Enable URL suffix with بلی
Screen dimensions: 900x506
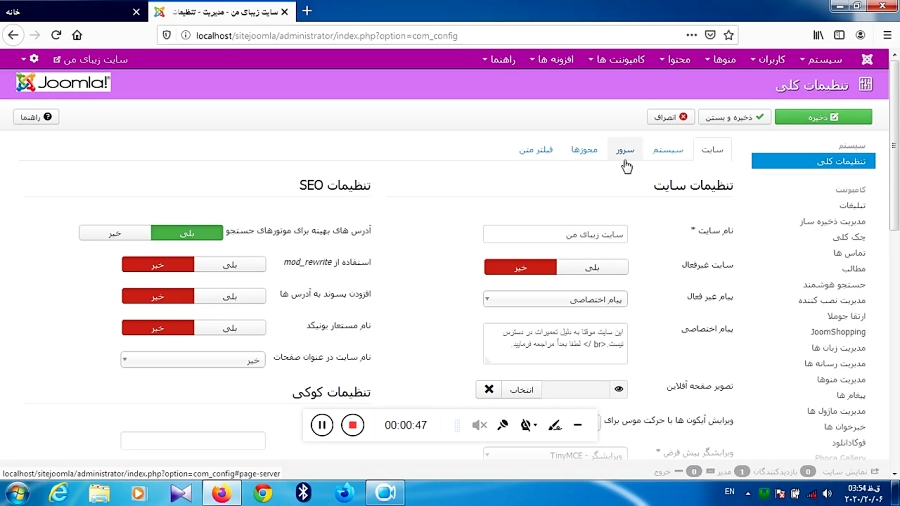[230, 296]
